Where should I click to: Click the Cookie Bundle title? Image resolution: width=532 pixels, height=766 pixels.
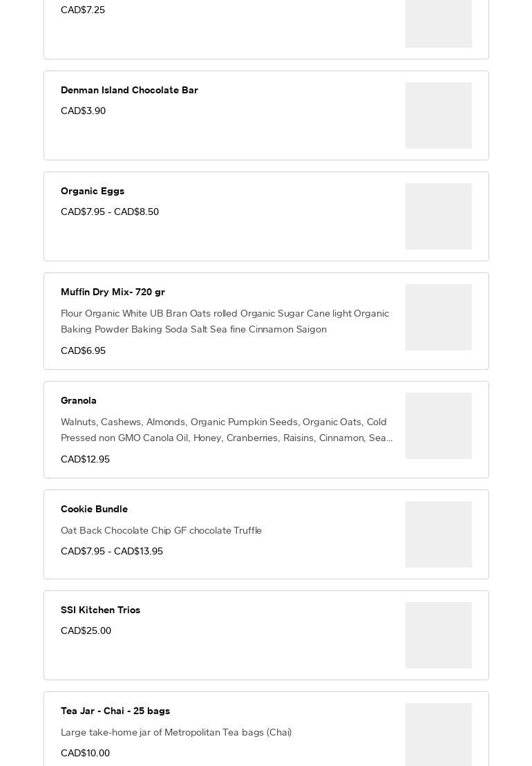[94, 510]
